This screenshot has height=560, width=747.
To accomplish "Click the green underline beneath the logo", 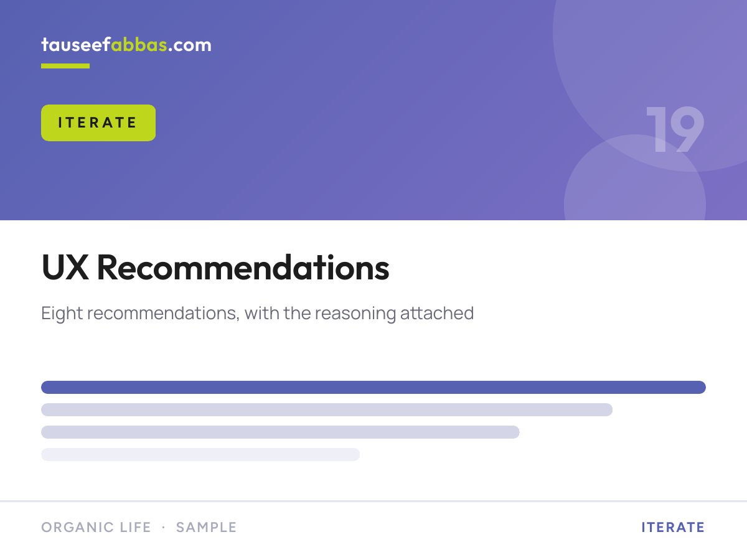I will tap(65, 66).
